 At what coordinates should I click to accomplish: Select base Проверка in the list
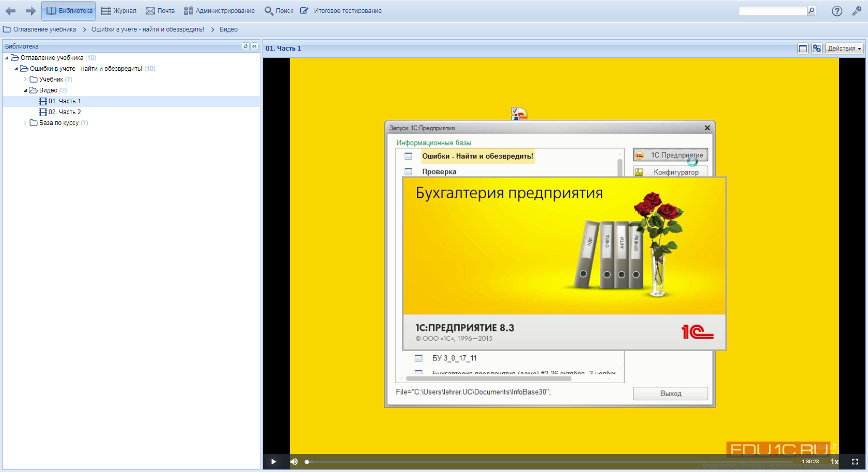(439, 171)
